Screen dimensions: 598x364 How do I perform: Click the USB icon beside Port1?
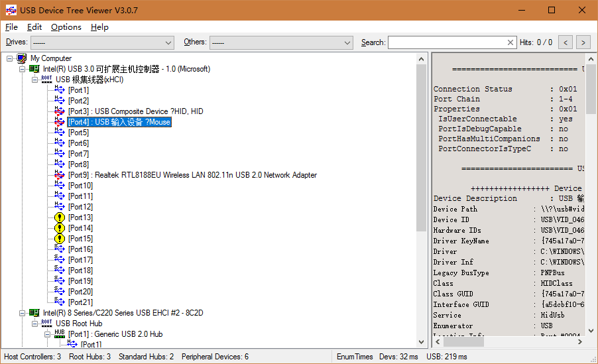click(60, 90)
